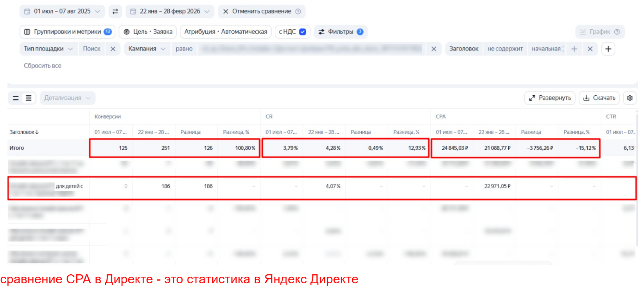Open Группировки и метрики settings
Viewport: 644px width, 297px height.
67,32
